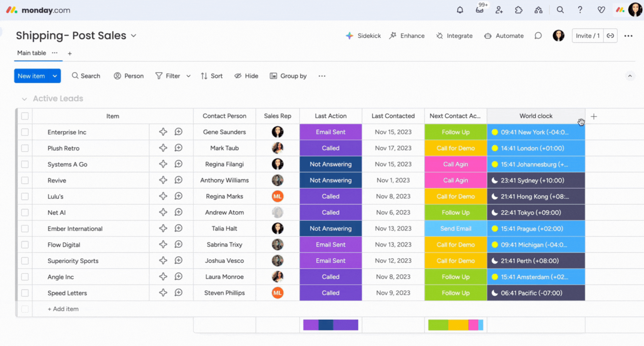Check the Plush Retro row checkbox
This screenshot has height=346, width=644.
point(25,148)
